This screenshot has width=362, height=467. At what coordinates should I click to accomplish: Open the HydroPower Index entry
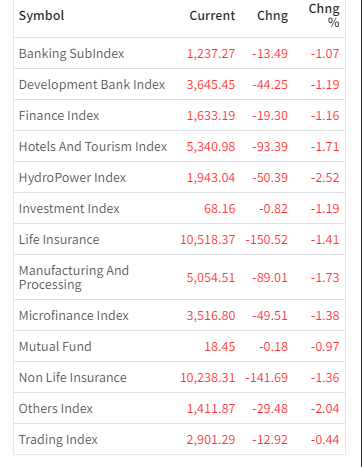point(72,178)
